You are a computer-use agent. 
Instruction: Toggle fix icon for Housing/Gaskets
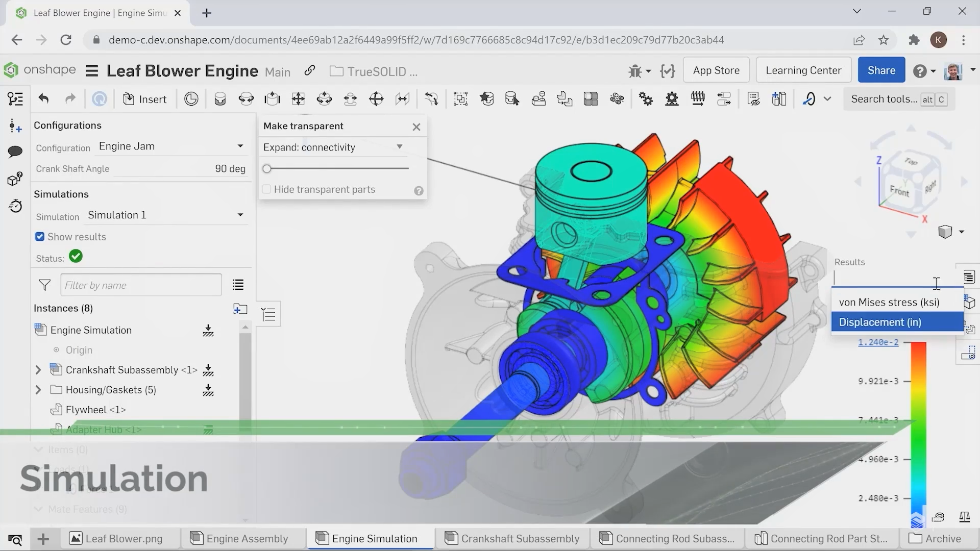click(x=208, y=390)
